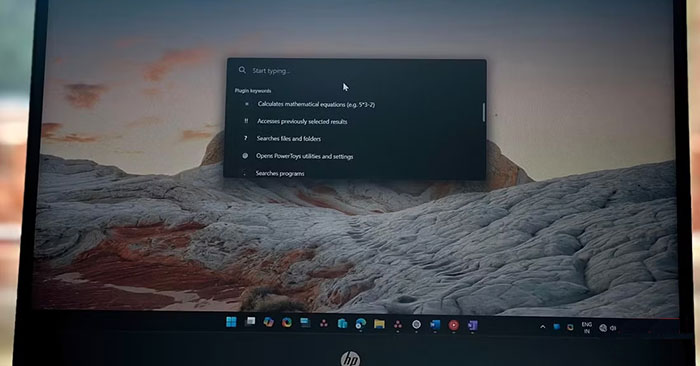This screenshot has height=366, width=700.
Task: Open File Explorer from the taskbar
Action: (x=379, y=324)
